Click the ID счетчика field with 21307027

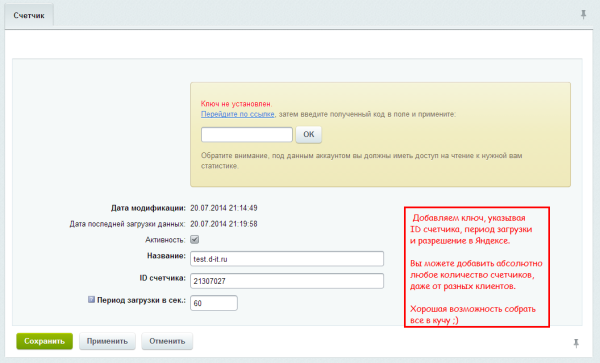[x=287, y=281]
